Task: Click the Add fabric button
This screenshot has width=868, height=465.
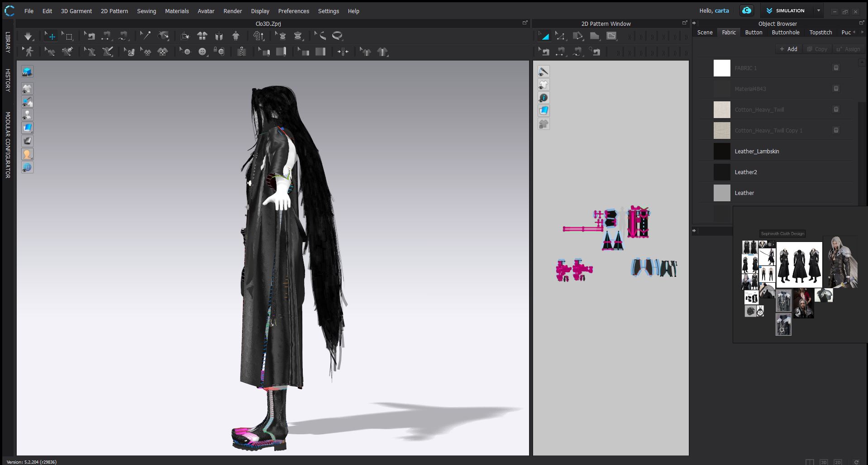Action: coord(788,49)
